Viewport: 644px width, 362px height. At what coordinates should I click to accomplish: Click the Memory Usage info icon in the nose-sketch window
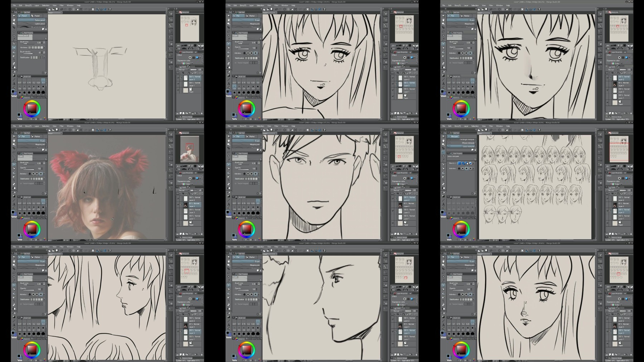pyautogui.click(x=180, y=117)
